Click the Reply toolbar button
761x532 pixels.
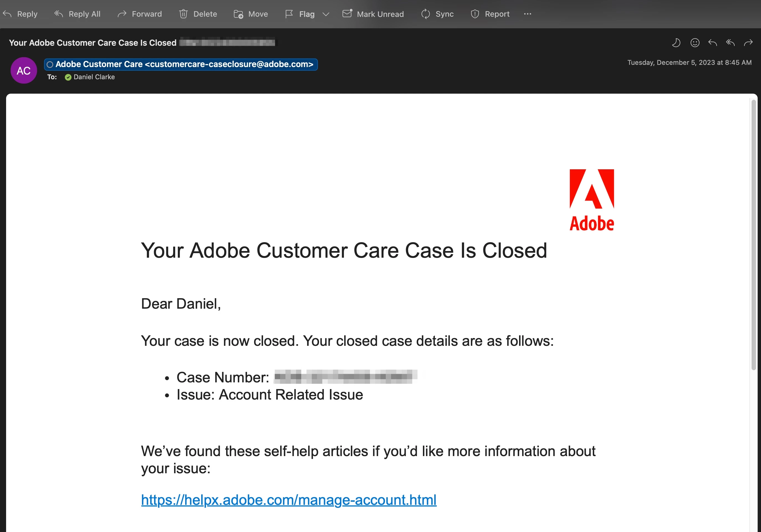click(20, 14)
